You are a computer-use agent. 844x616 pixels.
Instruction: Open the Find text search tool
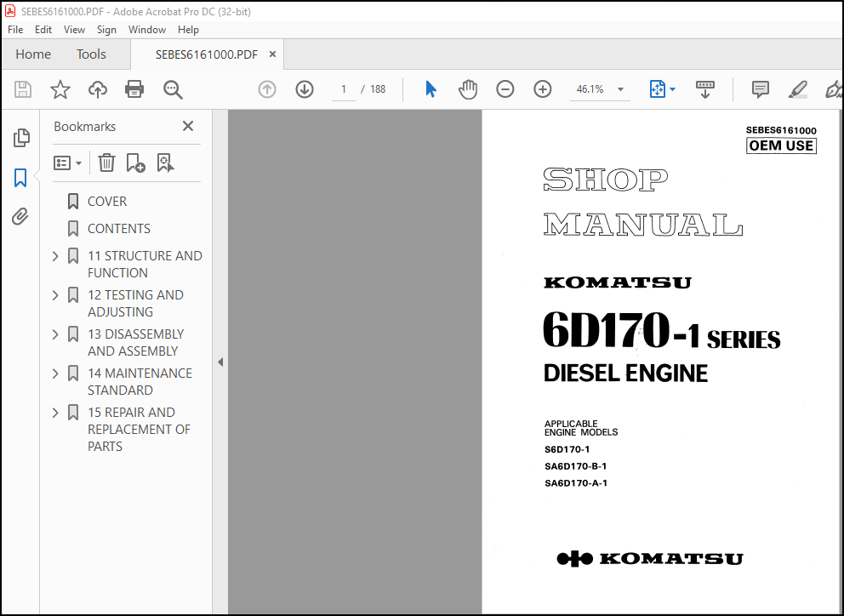(173, 89)
